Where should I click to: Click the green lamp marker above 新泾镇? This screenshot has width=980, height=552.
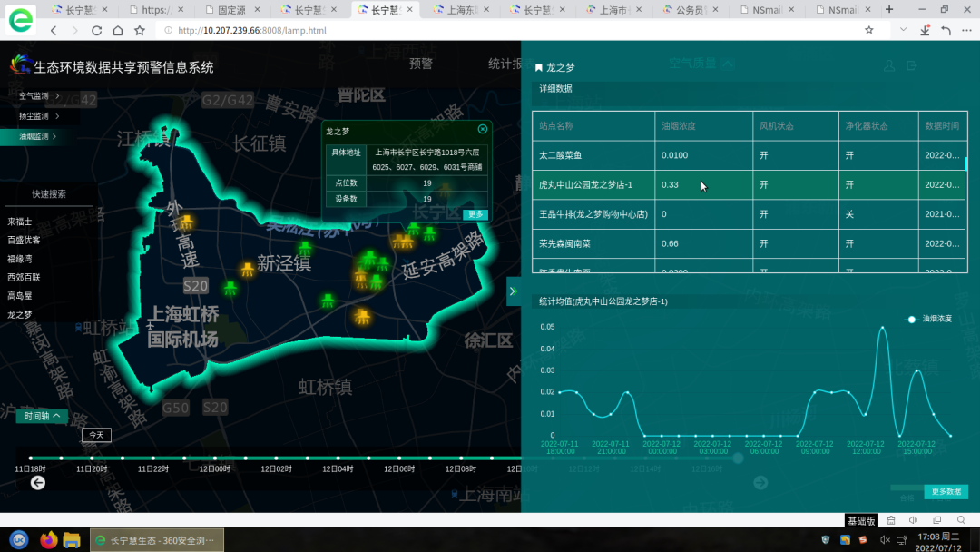click(304, 248)
